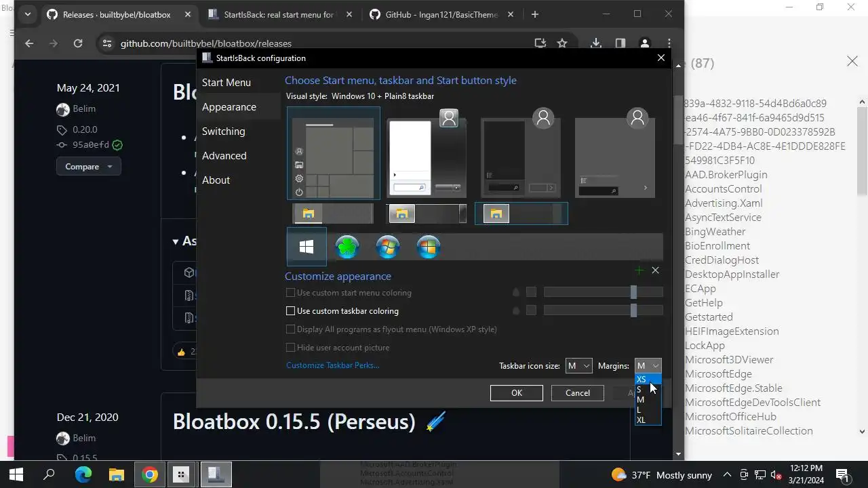Click the install app icon in address bar
This screenshot has width=868, height=488.
(540, 43)
